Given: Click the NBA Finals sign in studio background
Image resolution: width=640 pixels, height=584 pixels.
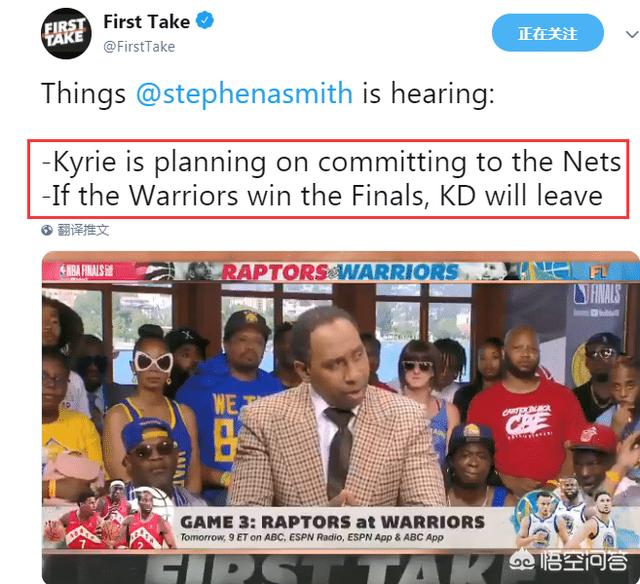Looking at the screenshot, I should pos(598,295).
